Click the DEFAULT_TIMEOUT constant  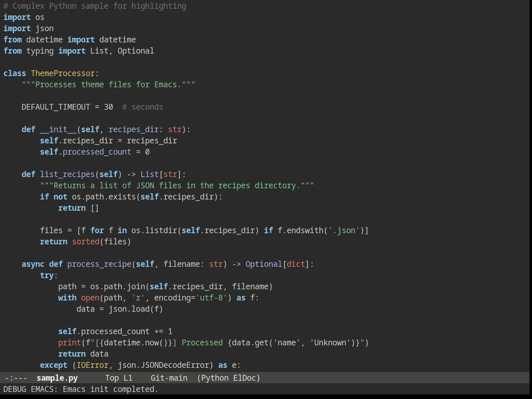click(56, 107)
